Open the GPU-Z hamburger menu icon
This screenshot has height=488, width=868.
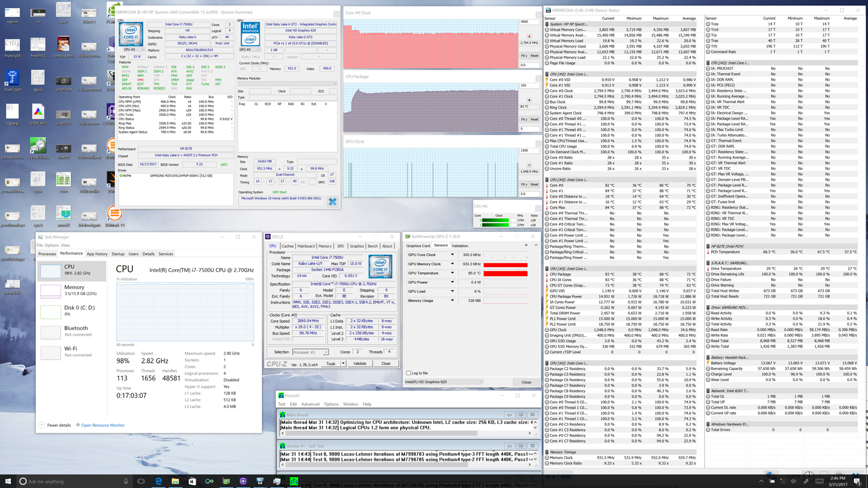536,245
